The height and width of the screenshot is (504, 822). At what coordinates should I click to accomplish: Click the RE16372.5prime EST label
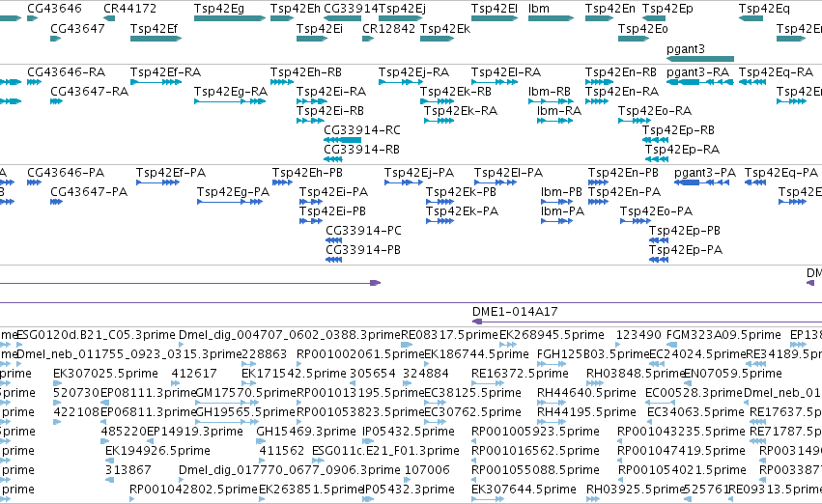coord(520,374)
